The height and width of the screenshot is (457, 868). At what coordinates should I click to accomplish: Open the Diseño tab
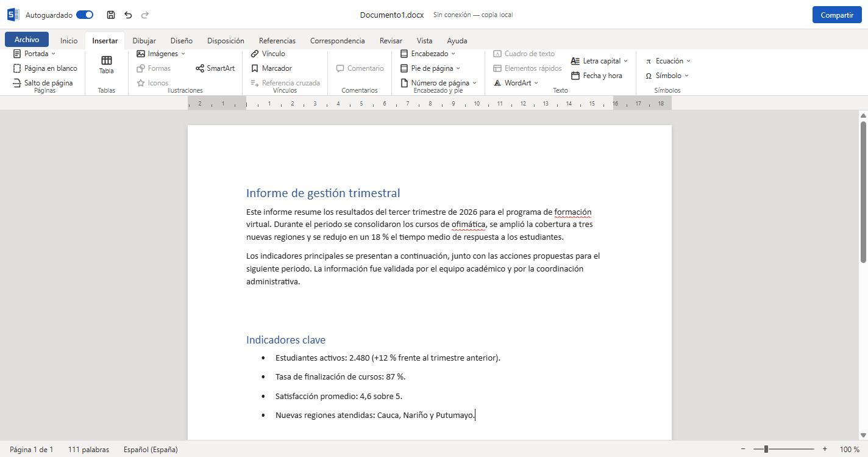[x=182, y=41]
